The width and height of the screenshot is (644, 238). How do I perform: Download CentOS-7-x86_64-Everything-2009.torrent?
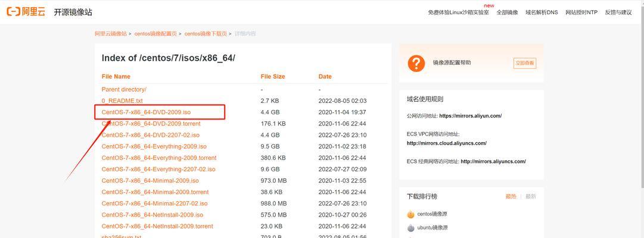coord(159,158)
